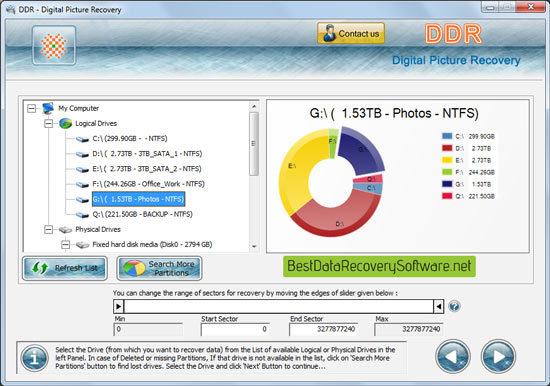Click the right edge handle of sector slider
Viewport: 550px width, 386px height.
(x=438, y=307)
